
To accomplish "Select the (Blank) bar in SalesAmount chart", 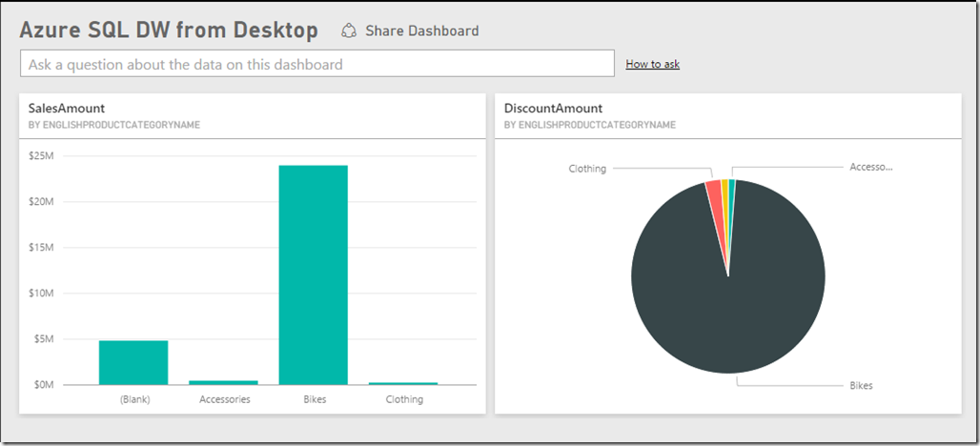I will pos(133,362).
